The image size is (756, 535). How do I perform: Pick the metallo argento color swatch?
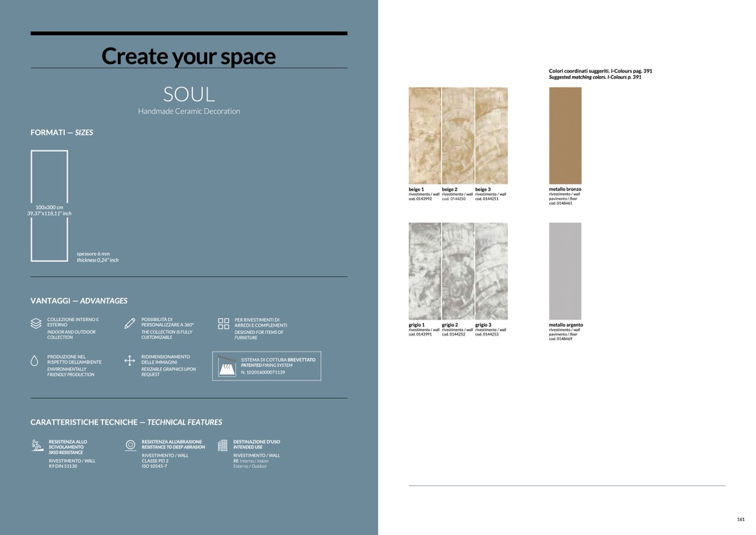pos(565,271)
